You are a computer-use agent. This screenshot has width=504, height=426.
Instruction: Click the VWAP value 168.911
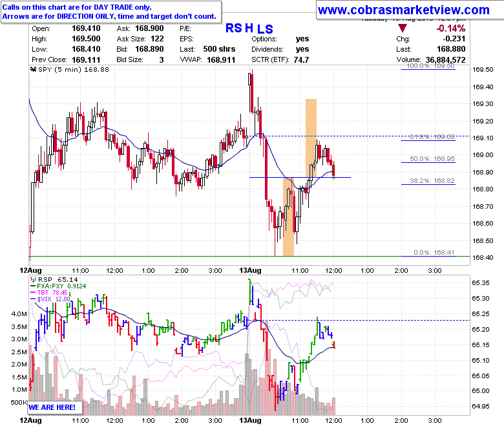221,60
